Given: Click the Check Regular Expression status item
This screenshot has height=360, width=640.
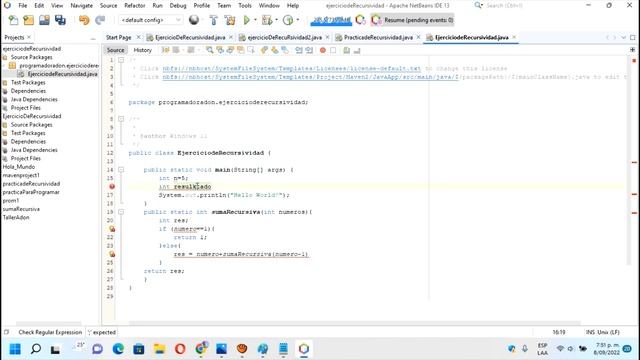Looking at the screenshot, I should (x=50, y=332).
